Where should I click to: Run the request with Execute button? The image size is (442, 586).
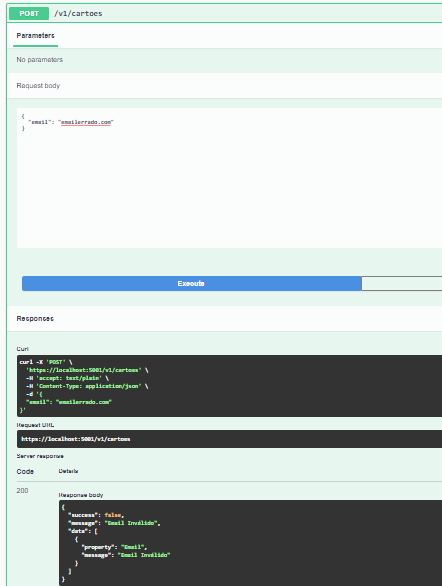(191, 284)
